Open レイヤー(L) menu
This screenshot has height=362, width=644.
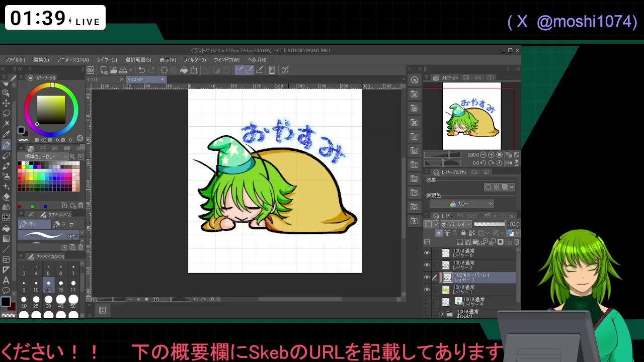[x=107, y=59]
